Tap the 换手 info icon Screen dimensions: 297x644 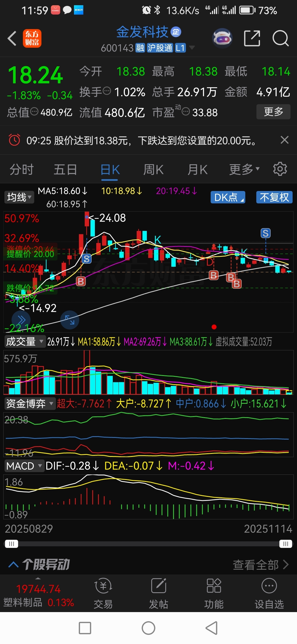click(x=107, y=90)
